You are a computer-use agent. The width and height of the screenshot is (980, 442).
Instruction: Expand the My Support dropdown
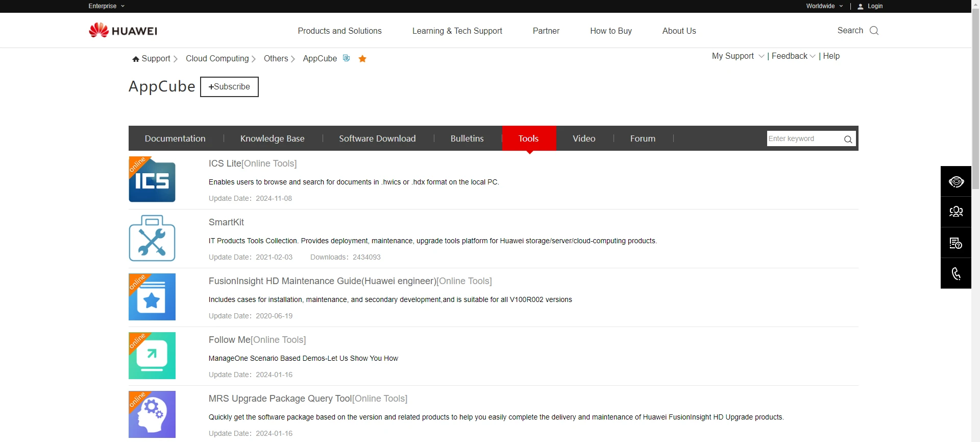point(738,56)
